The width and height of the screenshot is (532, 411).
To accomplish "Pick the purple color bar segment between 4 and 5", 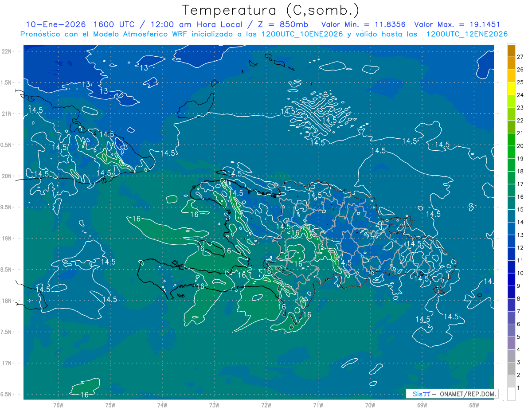I will pos(511,343).
